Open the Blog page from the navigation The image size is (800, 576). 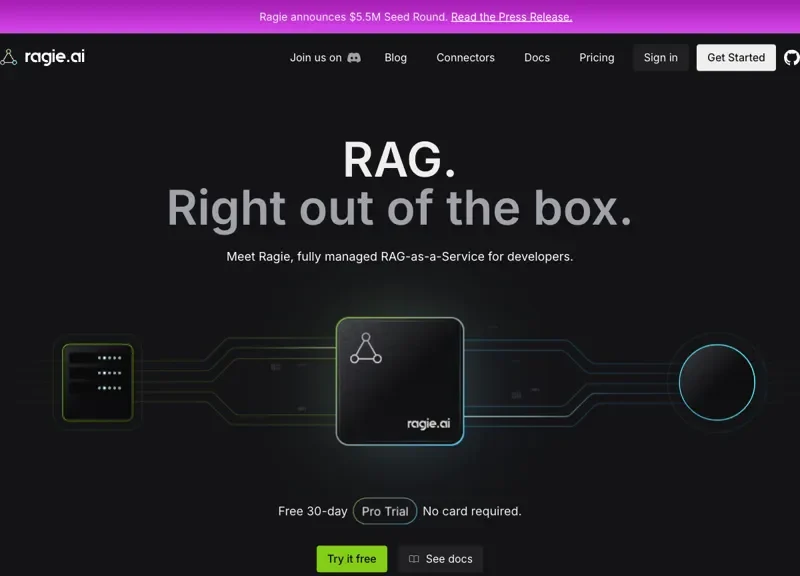point(396,58)
